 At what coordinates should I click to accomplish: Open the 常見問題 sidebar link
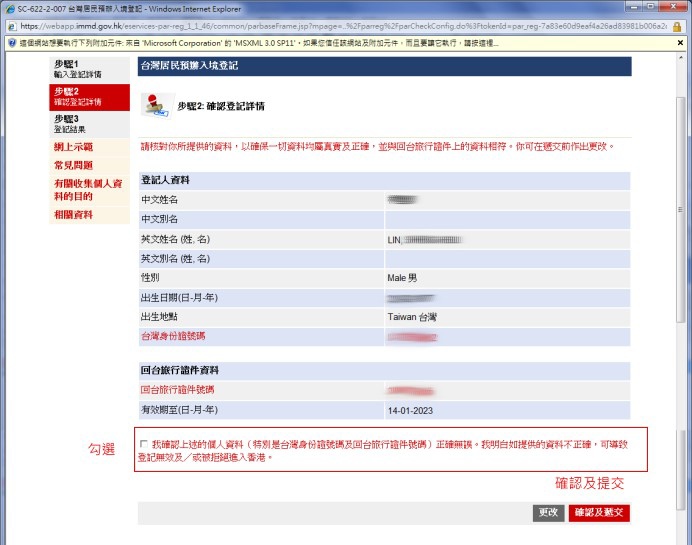point(73,165)
